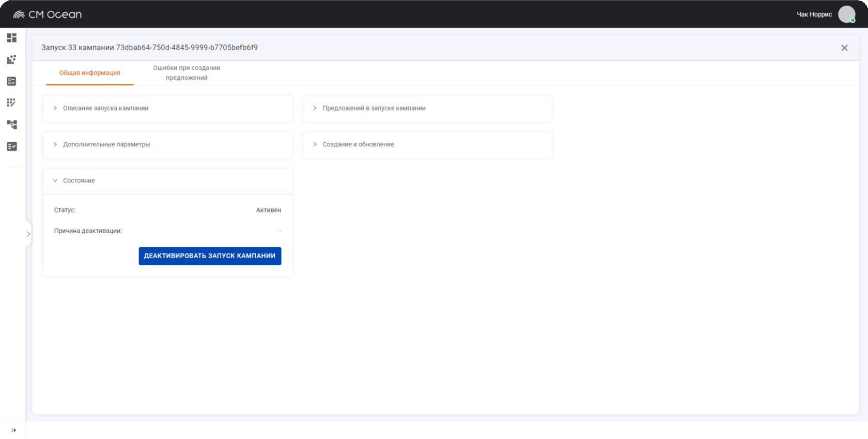
Task: Open the checklist card sidebar icon
Action: (x=12, y=81)
